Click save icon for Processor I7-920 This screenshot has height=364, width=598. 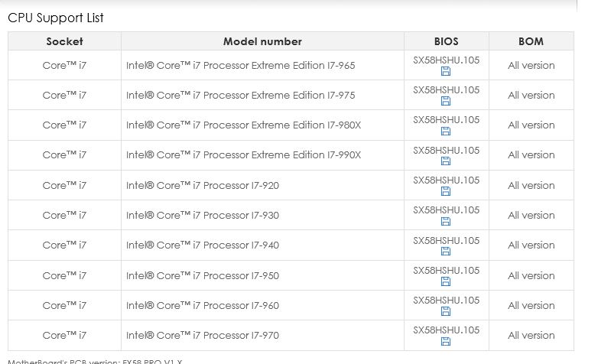tap(446, 192)
